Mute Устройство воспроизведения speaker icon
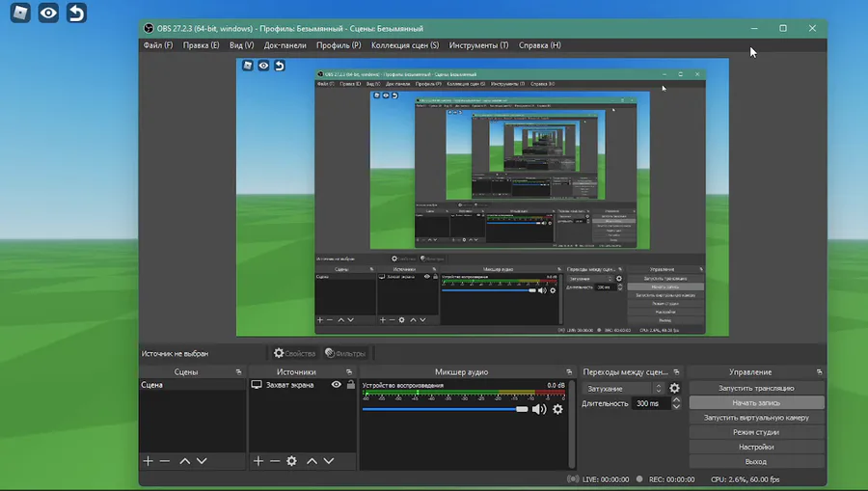This screenshot has width=868, height=491. [x=538, y=409]
